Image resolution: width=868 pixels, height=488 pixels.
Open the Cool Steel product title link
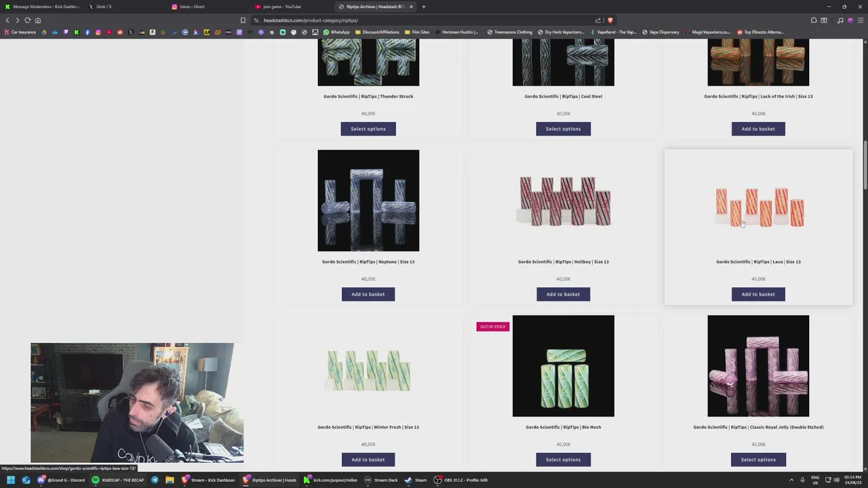click(x=563, y=96)
